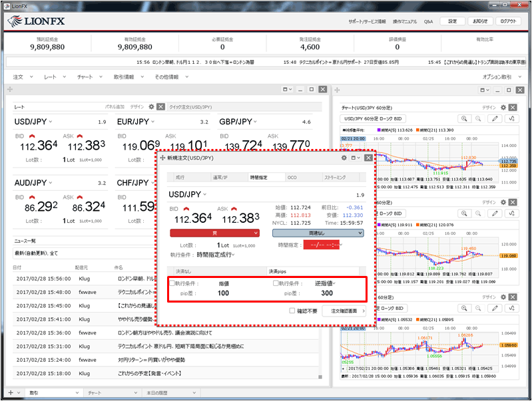532x401 pixels.
Task: Select pencil tool on second (119.060) chart
Action: [x=495, y=213]
